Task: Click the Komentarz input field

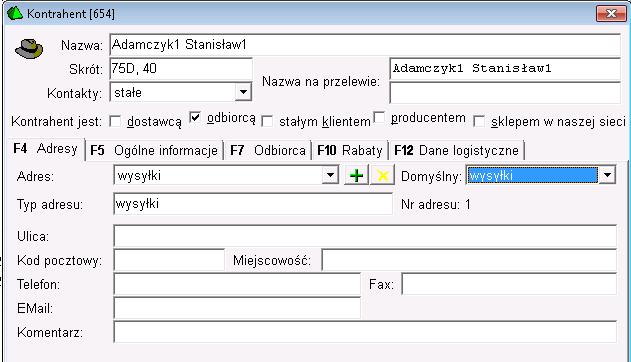Action: tap(365, 332)
